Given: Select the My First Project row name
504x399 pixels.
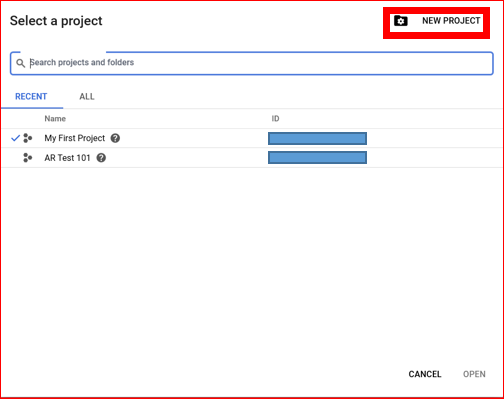Looking at the screenshot, I should [x=75, y=138].
